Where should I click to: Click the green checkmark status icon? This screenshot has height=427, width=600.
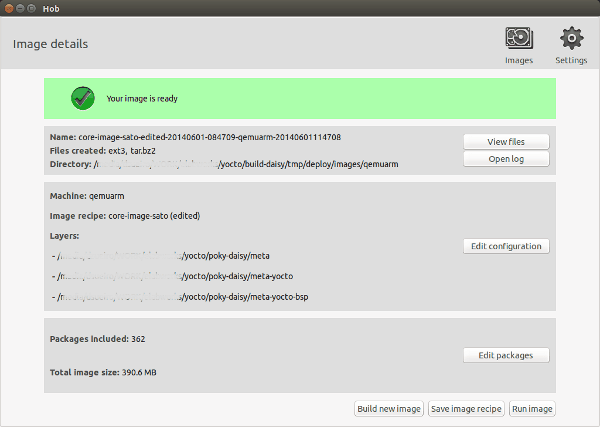pos(82,99)
